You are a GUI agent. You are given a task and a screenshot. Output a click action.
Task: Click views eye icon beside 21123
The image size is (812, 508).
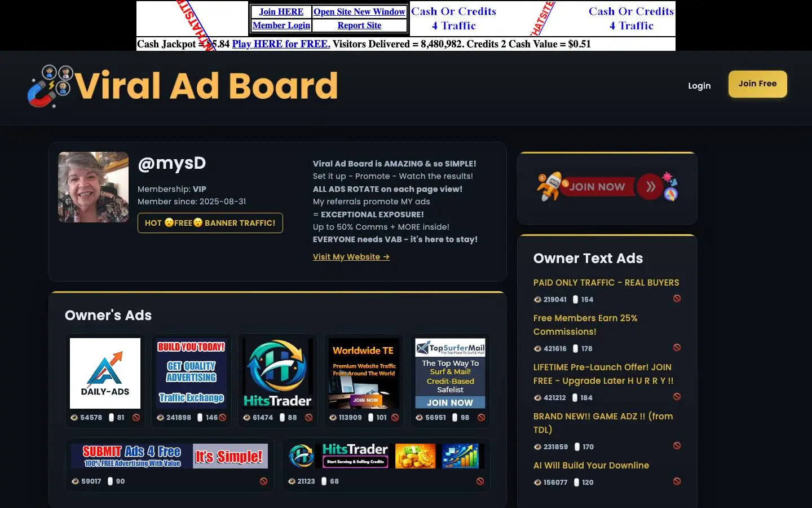[x=292, y=481]
